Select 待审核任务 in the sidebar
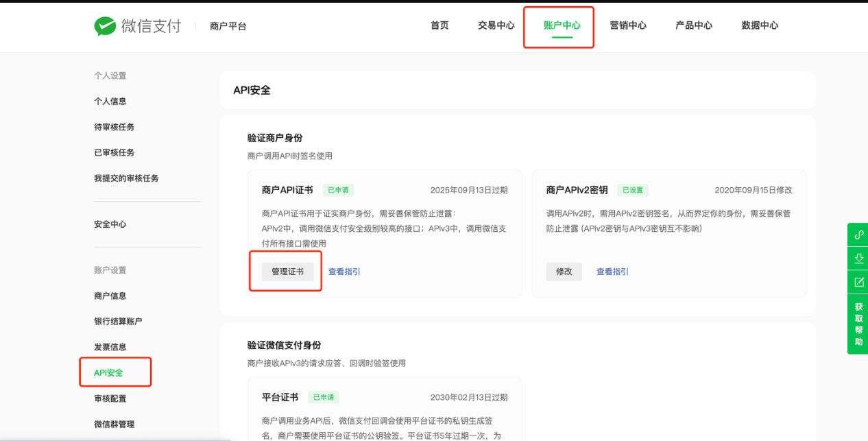The width and height of the screenshot is (868, 441). click(114, 127)
